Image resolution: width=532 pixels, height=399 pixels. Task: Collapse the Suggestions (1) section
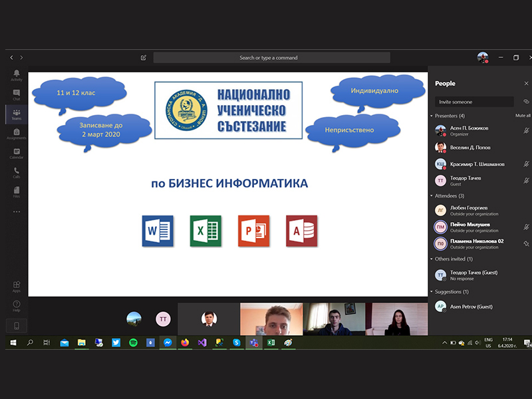[432, 292]
